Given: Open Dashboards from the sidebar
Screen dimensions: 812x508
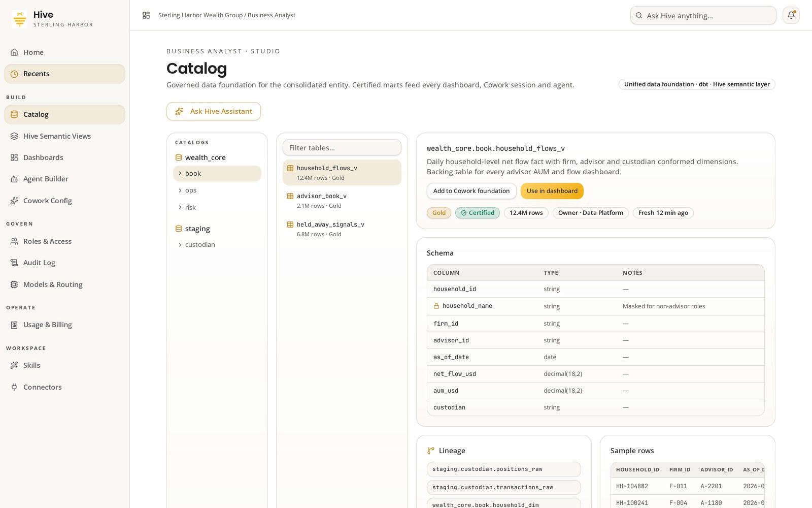Looking at the screenshot, I should point(64,157).
